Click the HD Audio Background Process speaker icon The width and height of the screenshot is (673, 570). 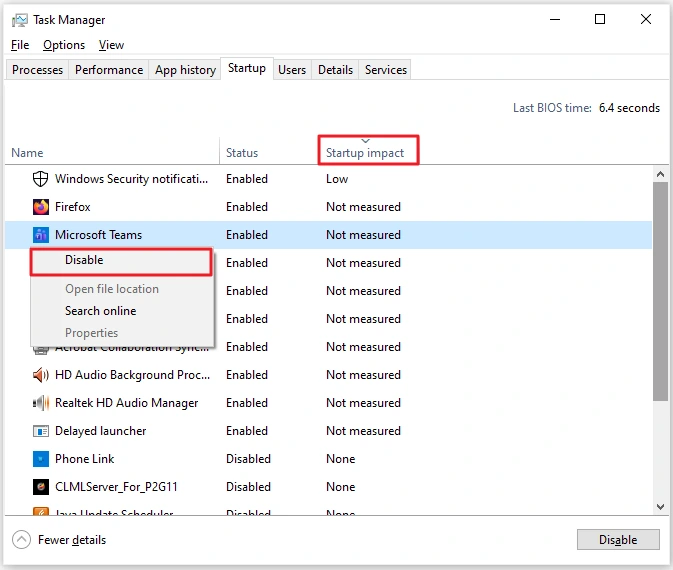coord(41,375)
